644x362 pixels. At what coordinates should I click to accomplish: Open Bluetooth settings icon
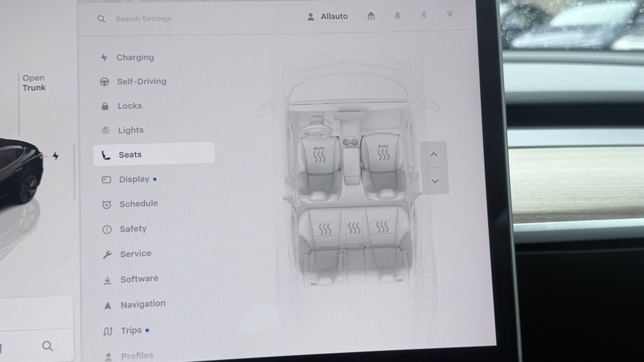[423, 15]
